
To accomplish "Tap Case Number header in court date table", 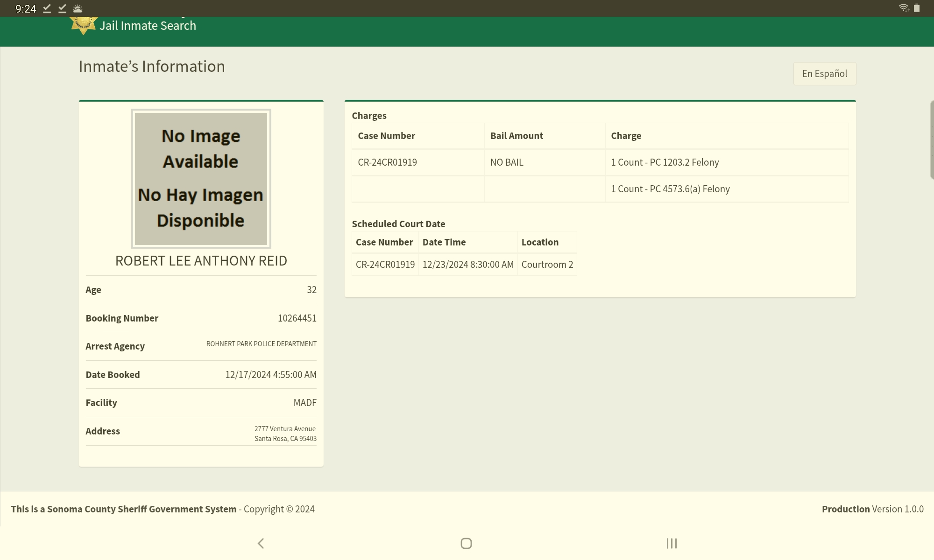I will [x=384, y=242].
